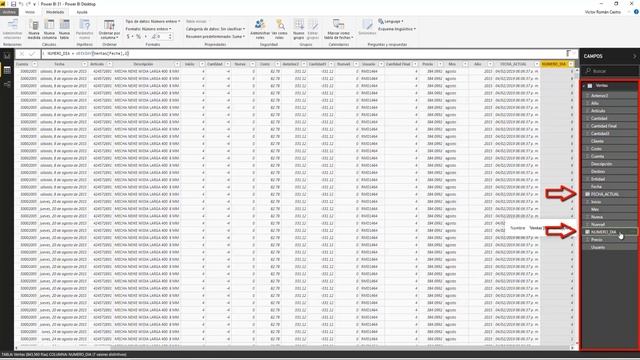Viewport: 640px width, 360px height.
Task: Apply currency format with the $ button
Action: click(128, 37)
